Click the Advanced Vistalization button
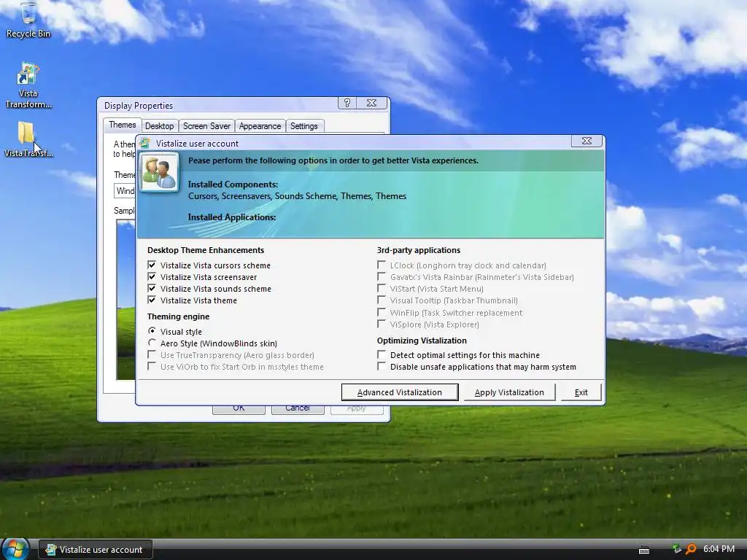The width and height of the screenshot is (747, 560). click(400, 392)
